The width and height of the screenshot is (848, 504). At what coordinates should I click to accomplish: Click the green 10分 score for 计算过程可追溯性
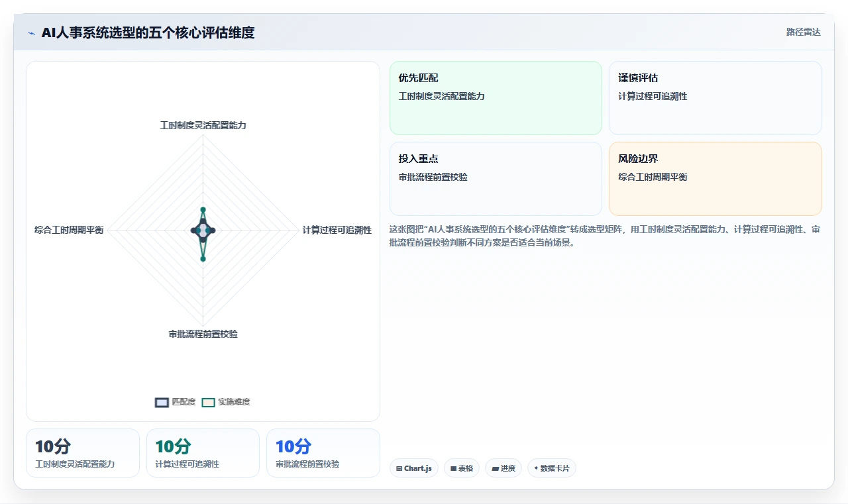[173, 446]
